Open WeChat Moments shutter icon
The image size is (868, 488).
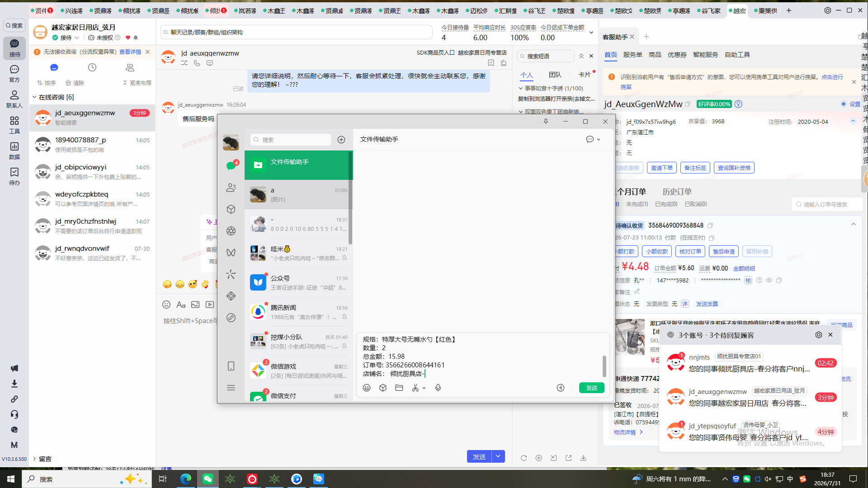click(231, 231)
